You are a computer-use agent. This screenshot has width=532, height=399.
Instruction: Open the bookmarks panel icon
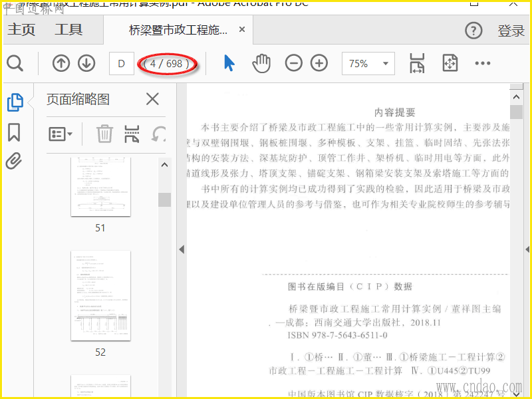14,132
